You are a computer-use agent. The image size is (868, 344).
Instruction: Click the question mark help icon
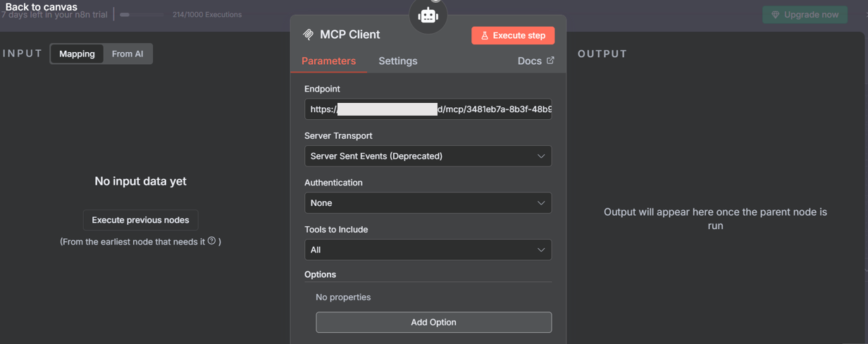pos(211,241)
